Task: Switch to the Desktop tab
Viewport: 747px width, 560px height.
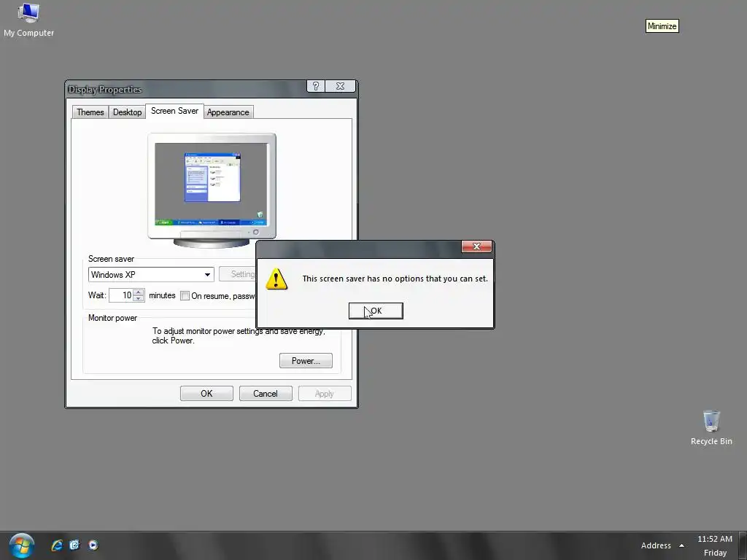Action: (x=127, y=112)
